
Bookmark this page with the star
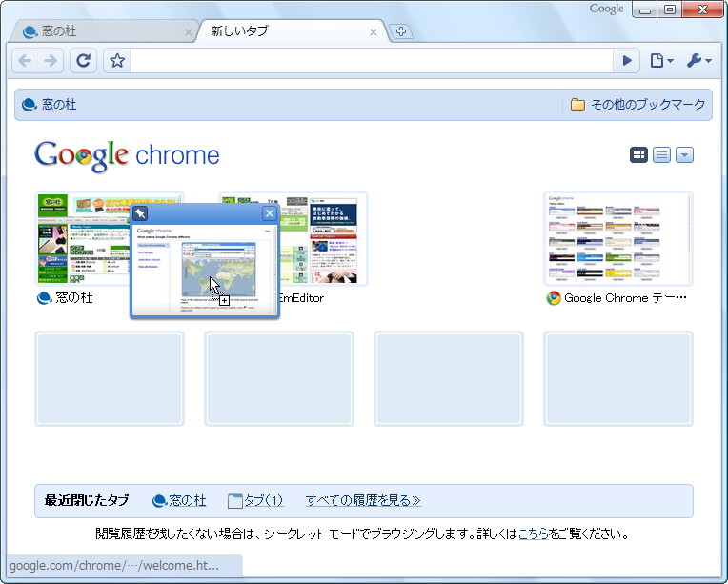(x=117, y=60)
